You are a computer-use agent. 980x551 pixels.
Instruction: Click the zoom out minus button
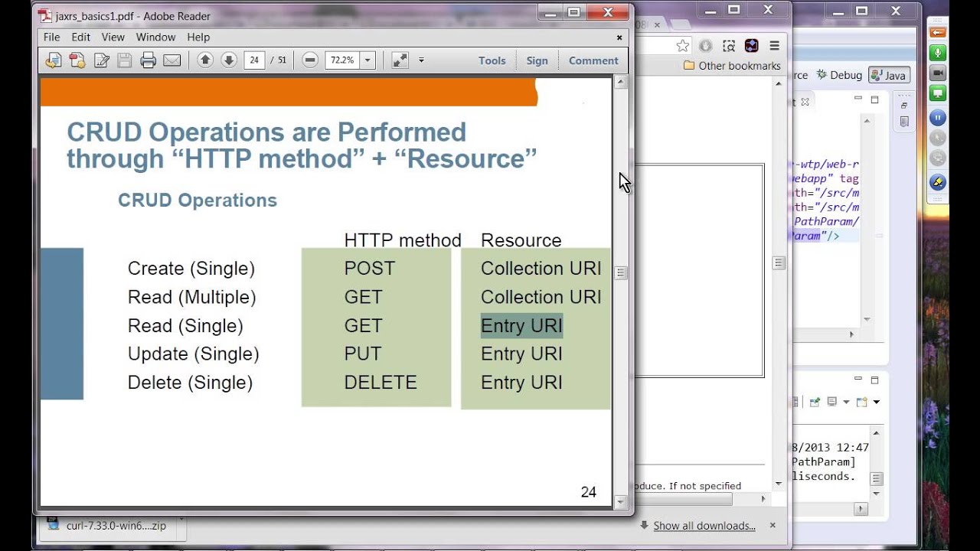click(310, 60)
